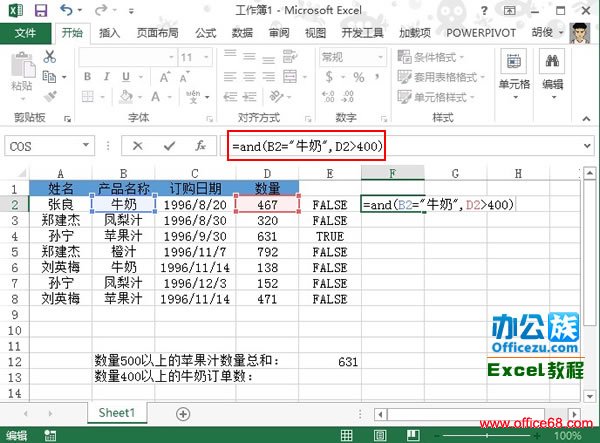Apply left text alignment

[230, 77]
